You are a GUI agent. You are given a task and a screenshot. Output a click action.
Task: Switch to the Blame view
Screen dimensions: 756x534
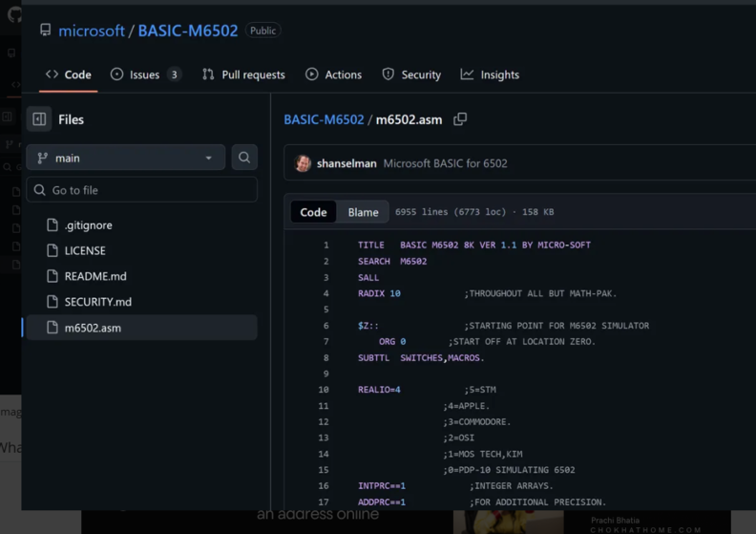click(363, 212)
